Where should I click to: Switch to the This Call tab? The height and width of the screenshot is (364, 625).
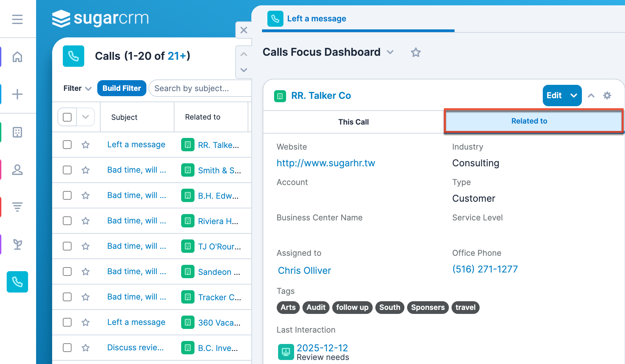coord(353,122)
